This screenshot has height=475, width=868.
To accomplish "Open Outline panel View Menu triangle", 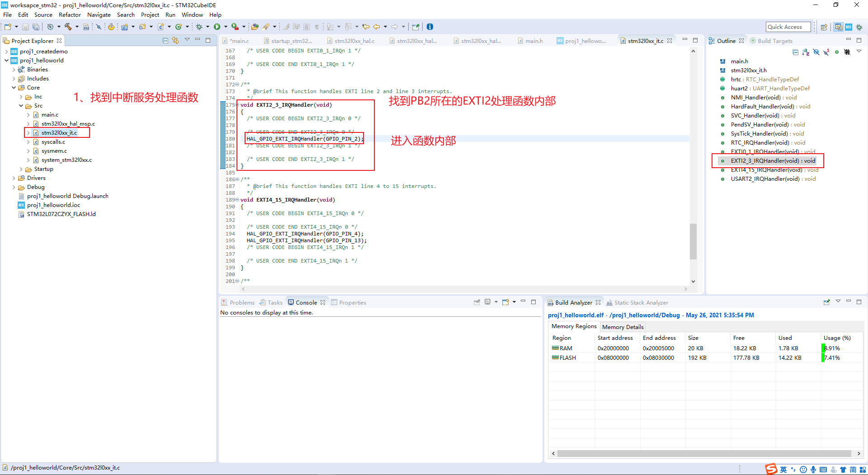I will click(x=859, y=52).
